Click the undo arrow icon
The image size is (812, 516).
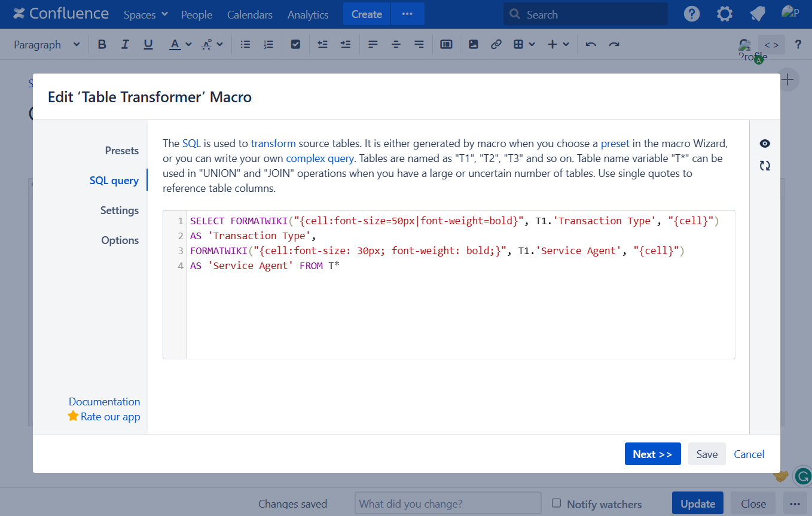point(591,45)
